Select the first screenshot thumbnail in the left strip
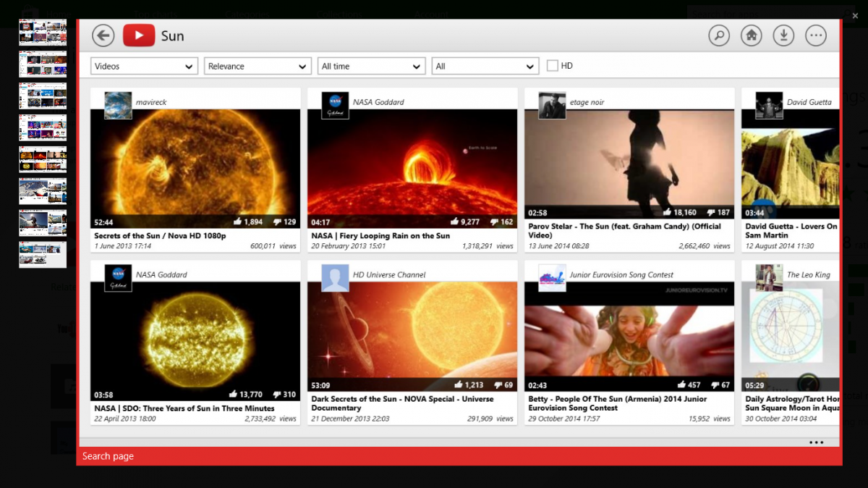 click(43, 33)
